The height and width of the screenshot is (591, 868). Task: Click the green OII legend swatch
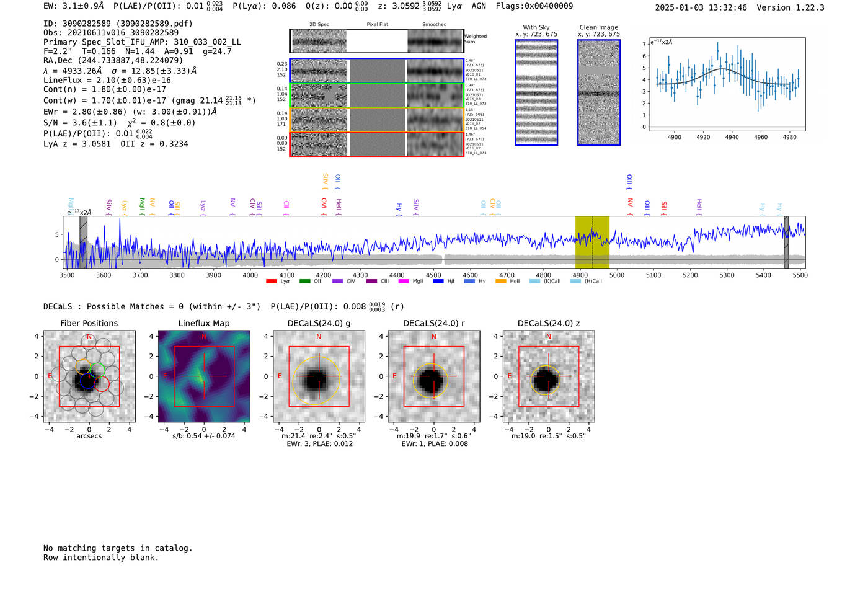[x=304, y=282]
